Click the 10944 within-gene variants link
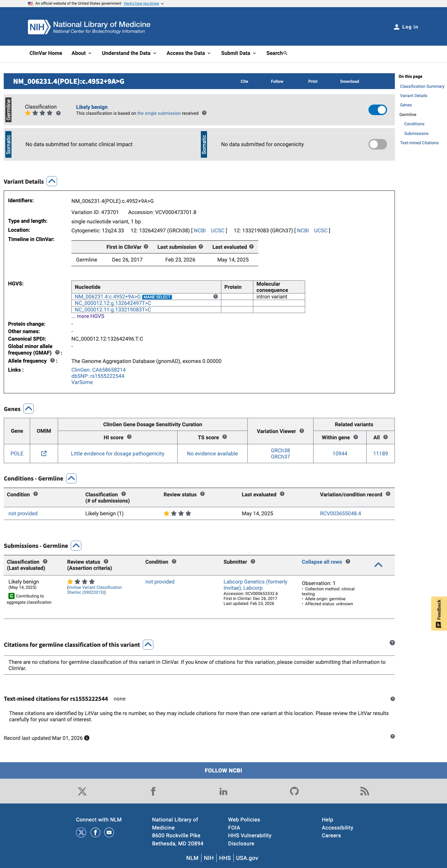Screen dimensions: 447x868 pos(340,454)
